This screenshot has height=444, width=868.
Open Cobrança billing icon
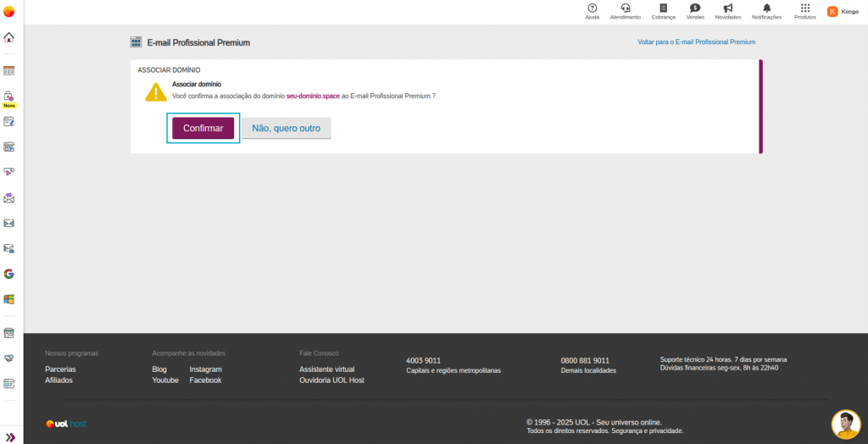tap(663, 11)
